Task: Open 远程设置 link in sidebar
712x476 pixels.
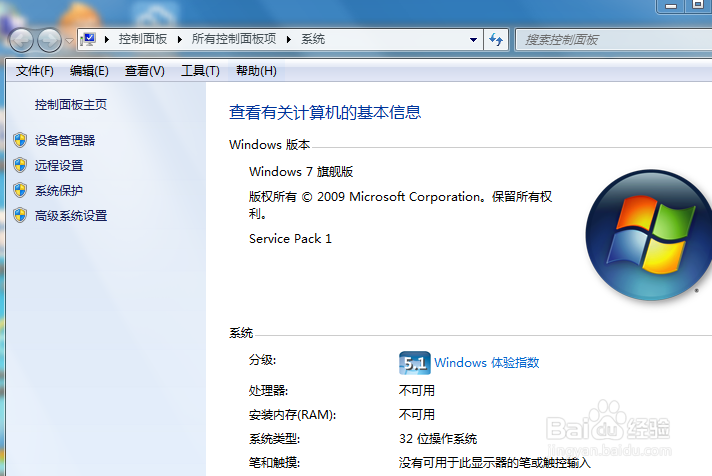Action: (59, 165)
